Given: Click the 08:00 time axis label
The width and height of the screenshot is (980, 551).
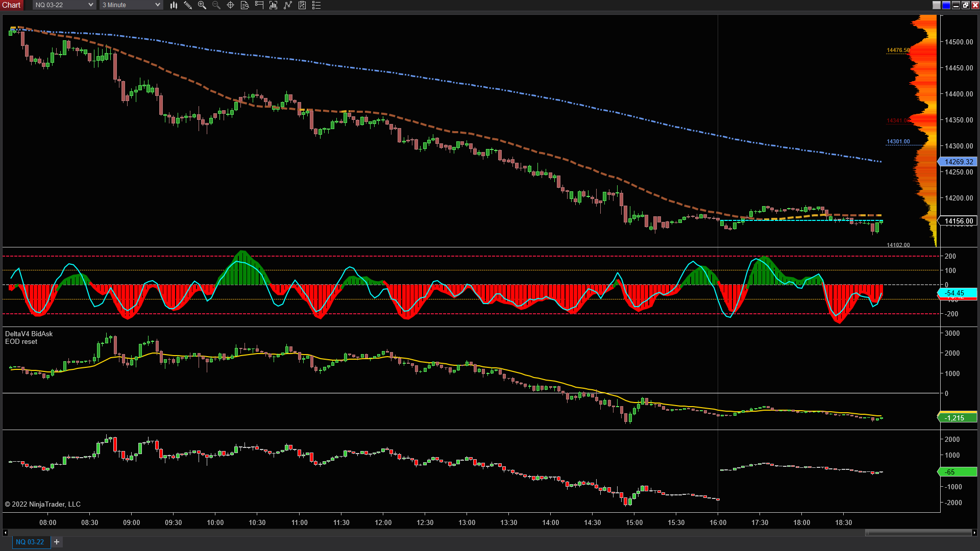Looking at the screenshot, I should [48, 522].
